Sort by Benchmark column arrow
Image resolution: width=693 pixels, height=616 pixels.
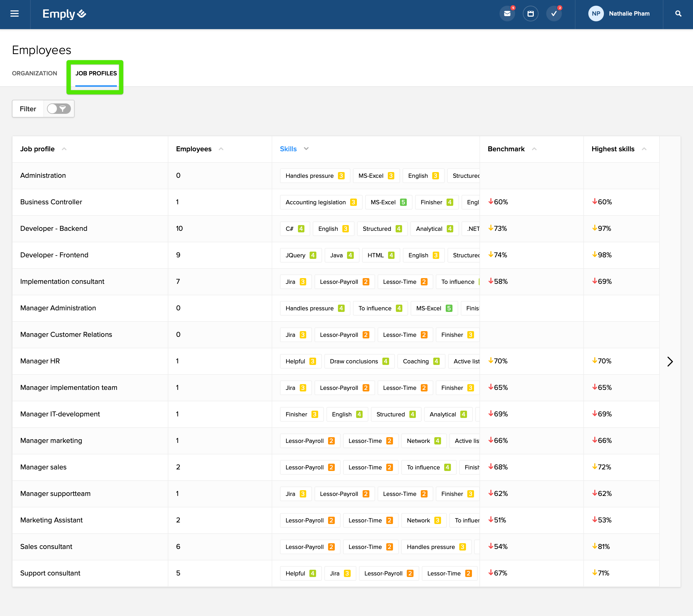[534, 149]
